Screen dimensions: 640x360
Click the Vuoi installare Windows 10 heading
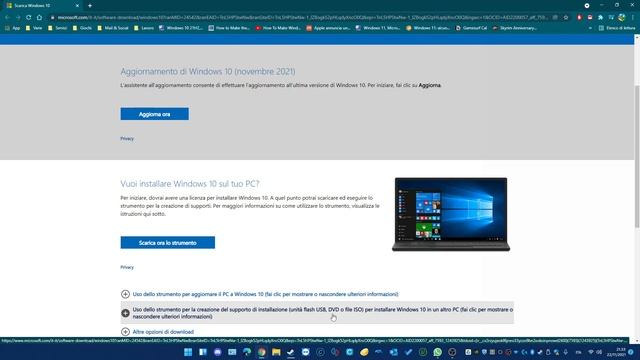(x=190, y=184)
